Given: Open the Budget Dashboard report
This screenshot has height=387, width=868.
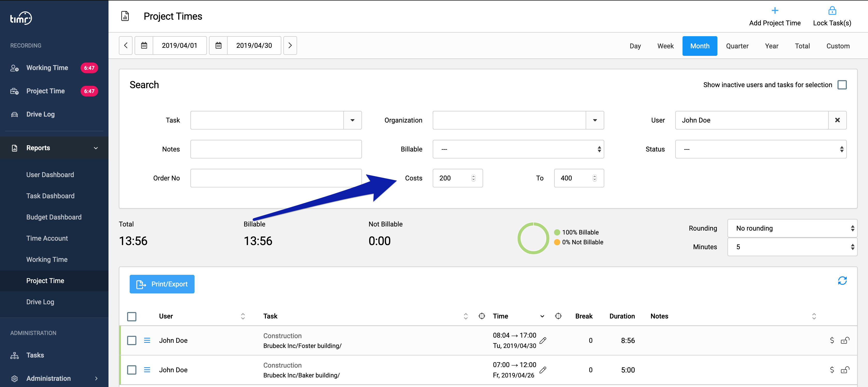Looking at the screenshot, I should click(x=54, y=217).
